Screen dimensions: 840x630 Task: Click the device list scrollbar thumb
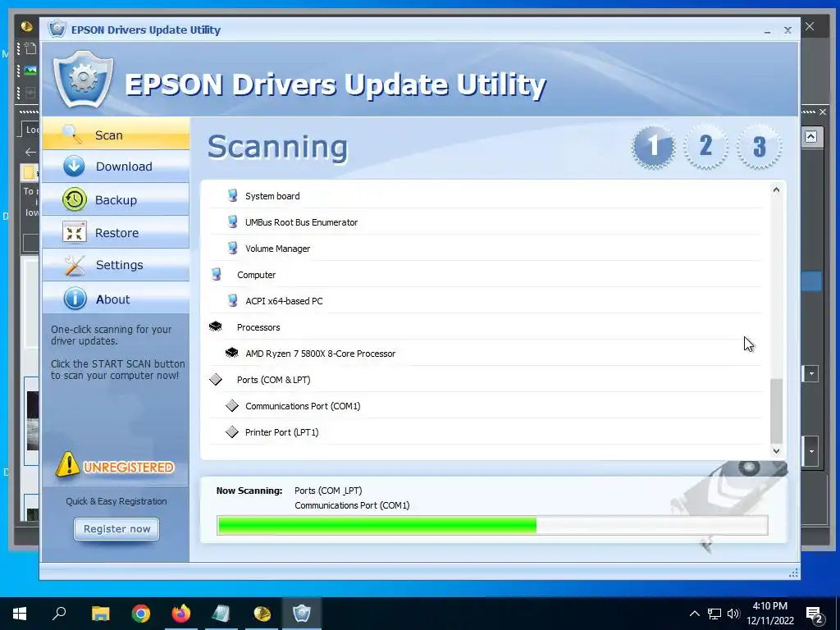(x=776, y=411)
